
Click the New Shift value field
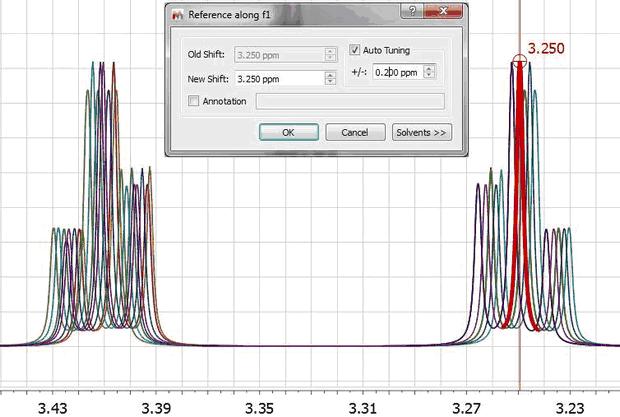[x=279, y=78]
